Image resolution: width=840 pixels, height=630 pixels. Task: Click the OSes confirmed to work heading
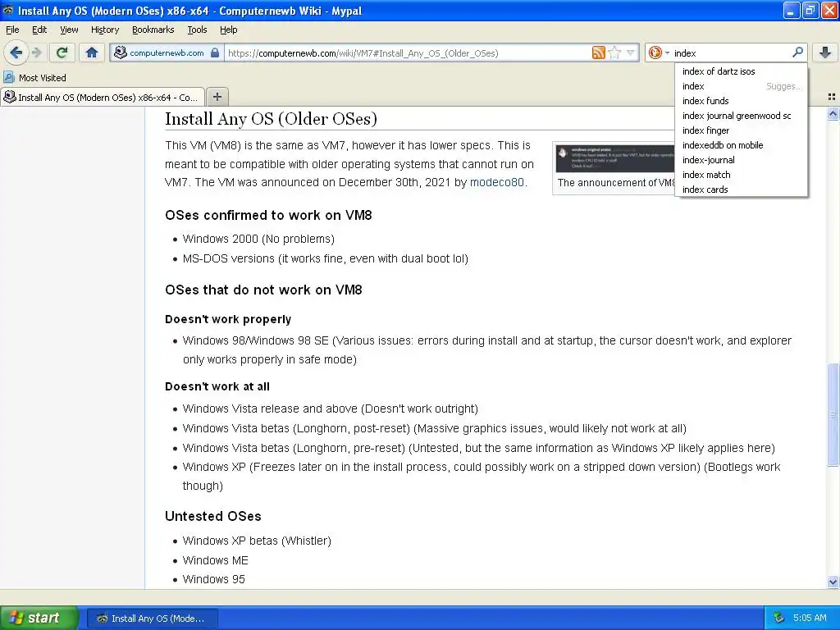268,216
